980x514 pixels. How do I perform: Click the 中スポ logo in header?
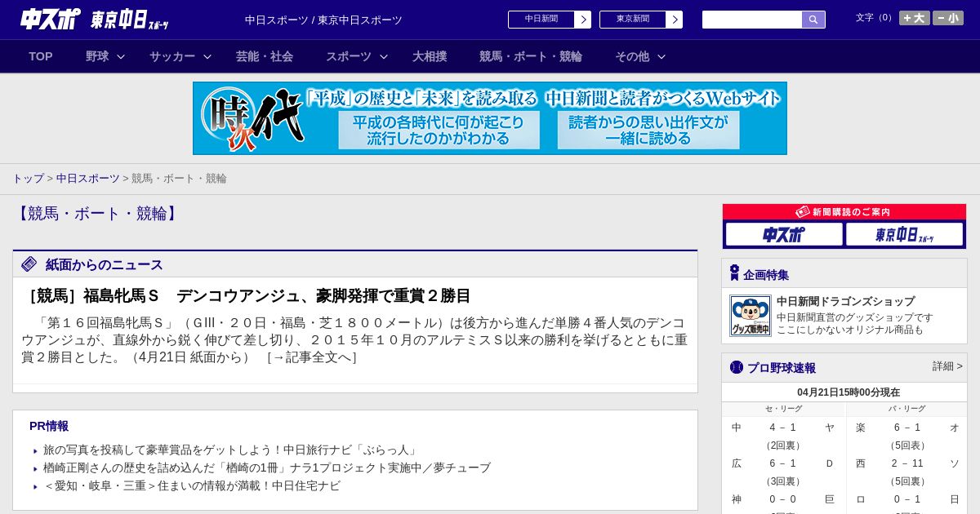[50, 19]
